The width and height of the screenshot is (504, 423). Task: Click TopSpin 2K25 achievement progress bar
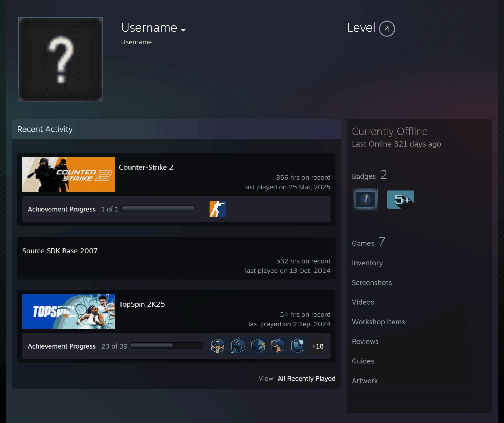167,346
